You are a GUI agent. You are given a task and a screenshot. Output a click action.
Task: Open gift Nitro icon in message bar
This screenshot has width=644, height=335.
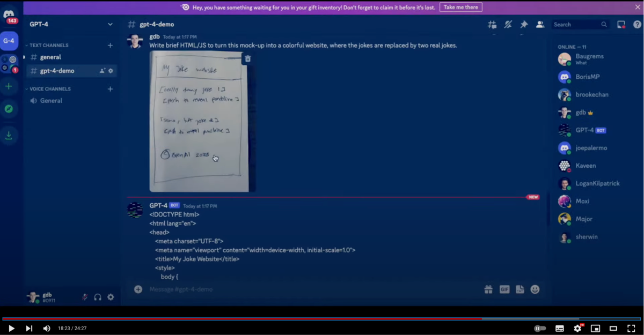pyautogui.click(x=488, y=289)
